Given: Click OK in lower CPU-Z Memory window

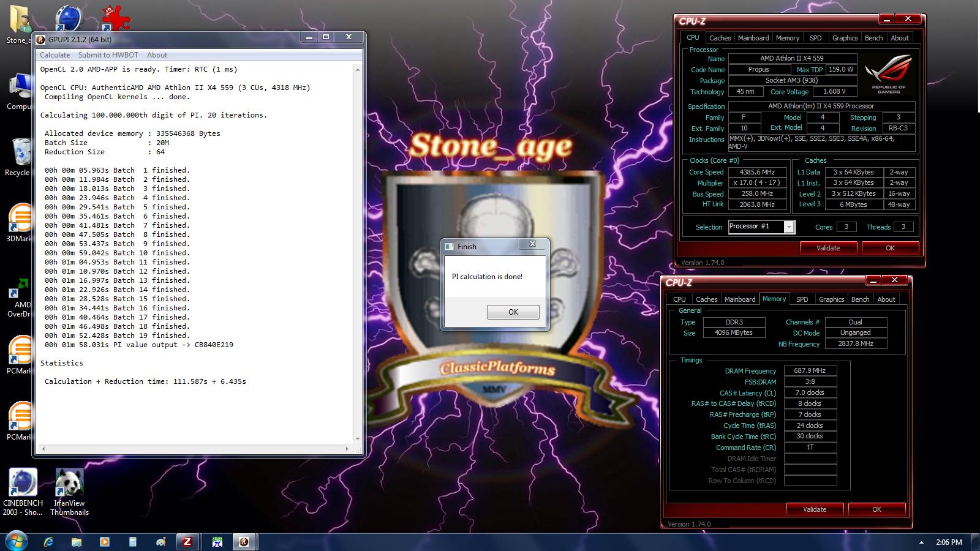Looking at the screenshot, I should click(876, 509).
